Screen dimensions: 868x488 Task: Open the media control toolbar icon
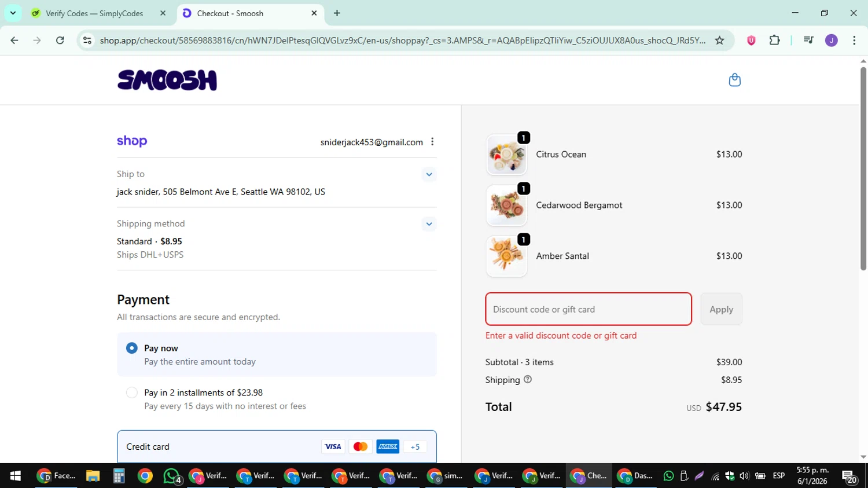click(x=808, y=41)
